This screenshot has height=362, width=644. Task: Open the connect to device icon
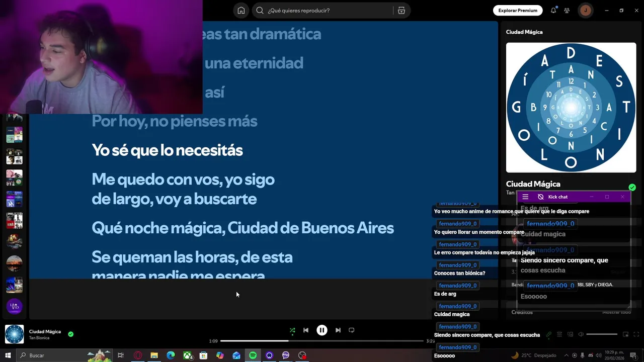(570, 334)
